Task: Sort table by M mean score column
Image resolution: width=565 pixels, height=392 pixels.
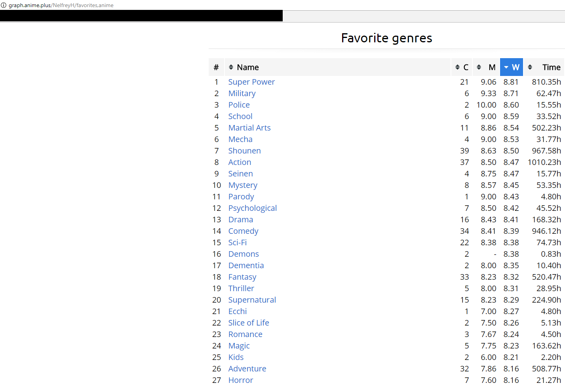Action: click(486, 67)
